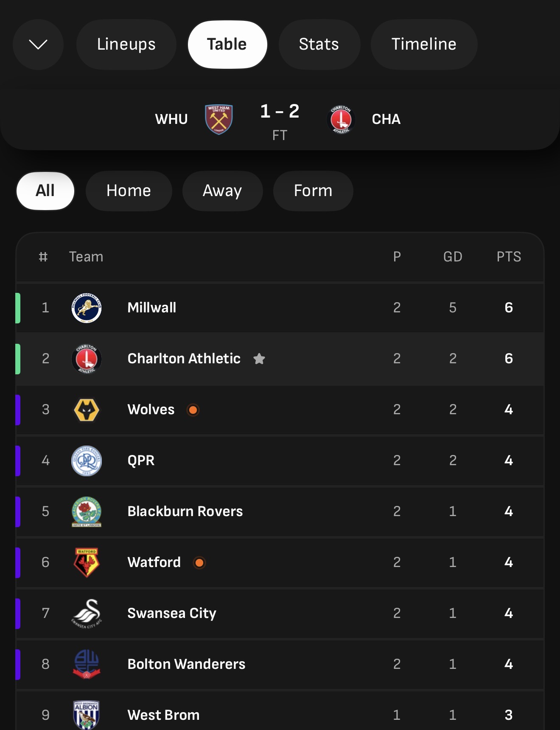
Task: Select the All table filter
Action: click(45, 191)
